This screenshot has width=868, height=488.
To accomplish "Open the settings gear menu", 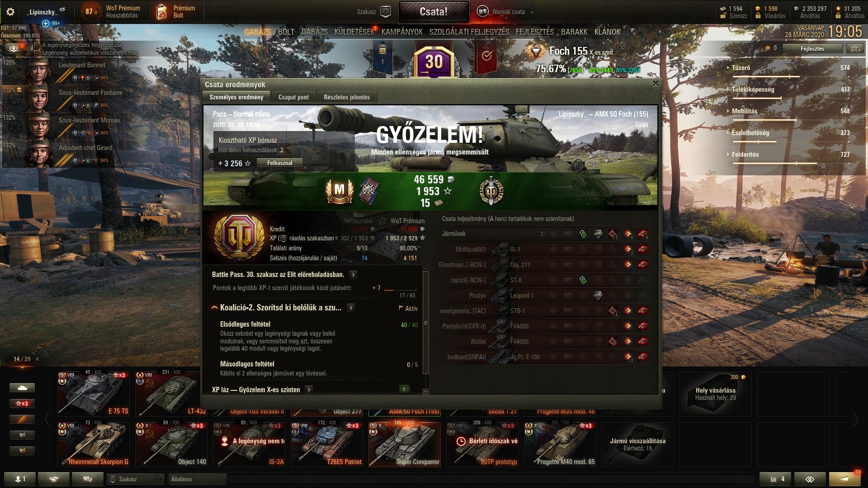I will click(x=10, y=12).
